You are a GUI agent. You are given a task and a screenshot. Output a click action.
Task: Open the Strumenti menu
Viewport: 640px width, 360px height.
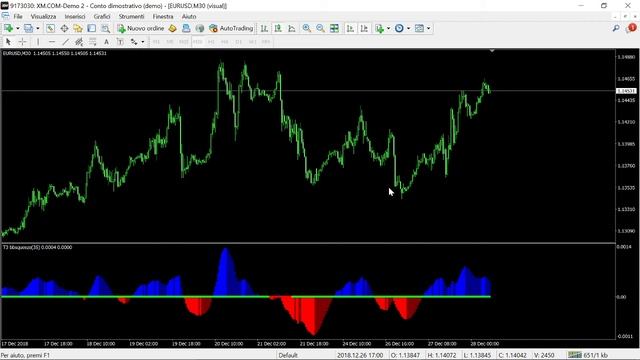point(131,16)
